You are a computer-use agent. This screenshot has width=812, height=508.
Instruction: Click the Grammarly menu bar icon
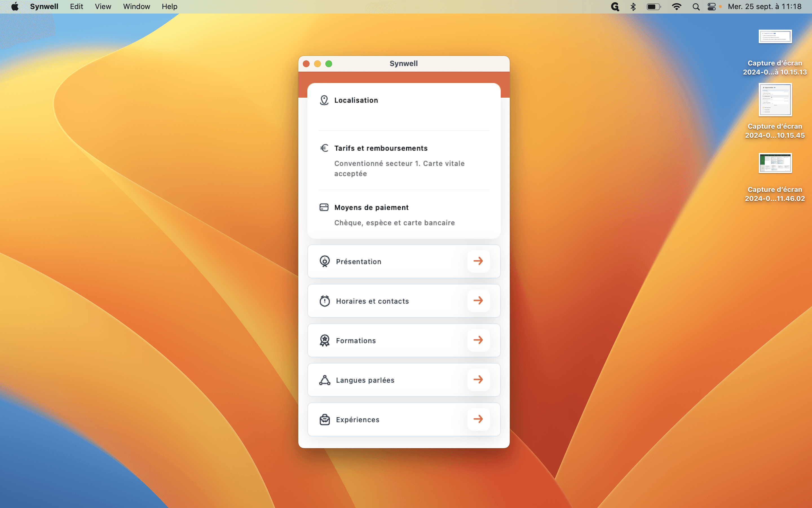(615, 6)
